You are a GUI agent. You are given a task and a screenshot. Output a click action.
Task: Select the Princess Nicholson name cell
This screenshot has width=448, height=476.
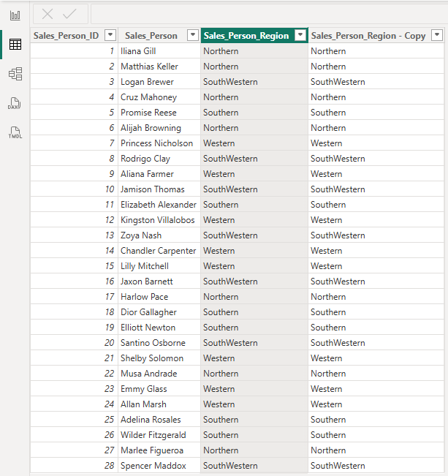pyautogui.click(x=159, y=143)
